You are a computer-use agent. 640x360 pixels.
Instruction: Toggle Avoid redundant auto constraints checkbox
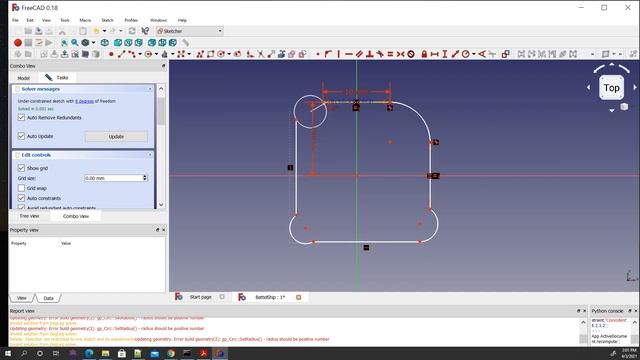click(x=21, y=207)
